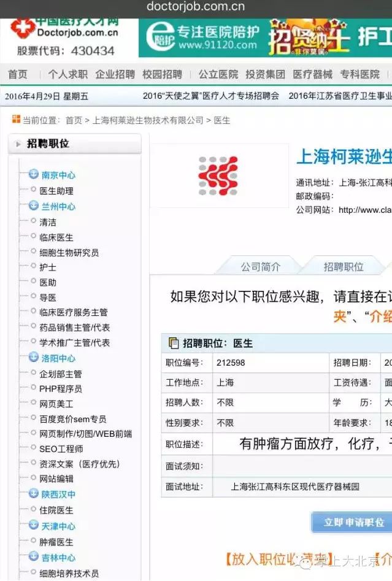Open the 91120 陪护 banner logo
This screenshot has height=581, width=392.
(x=160, y=36)
